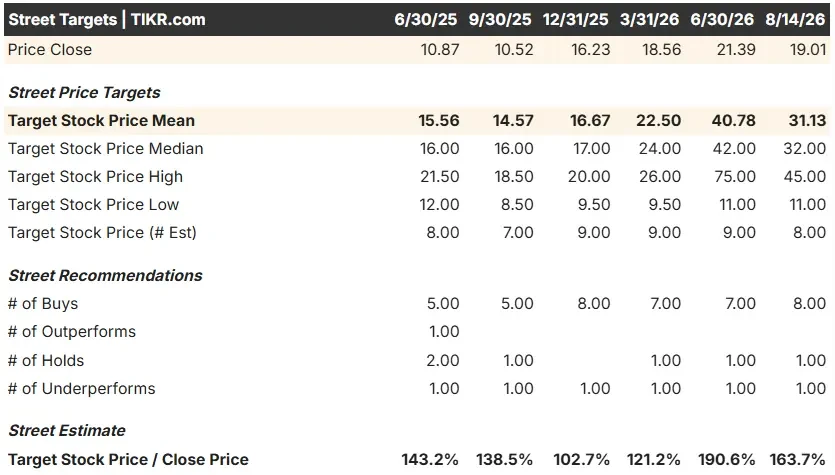The width and height of the screenshot is (835, 475).
Task: Click the 75.00 Target Stock Price High value
Action: (735, 176)
